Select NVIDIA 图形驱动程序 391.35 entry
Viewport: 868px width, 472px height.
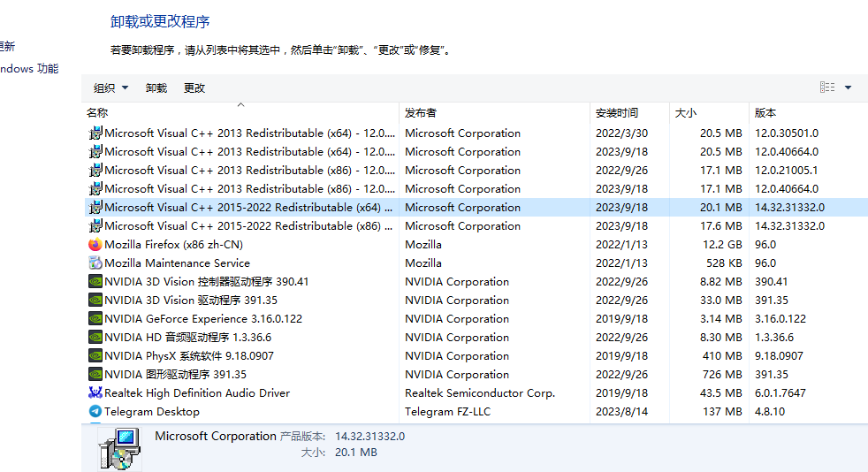click(176, 375)
